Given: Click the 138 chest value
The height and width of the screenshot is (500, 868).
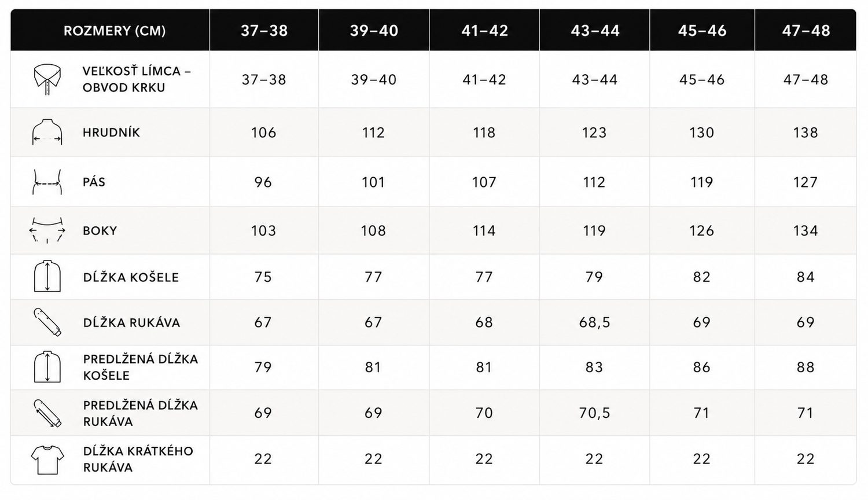Looking at the screenshot, I should click(x=806, y=133).
